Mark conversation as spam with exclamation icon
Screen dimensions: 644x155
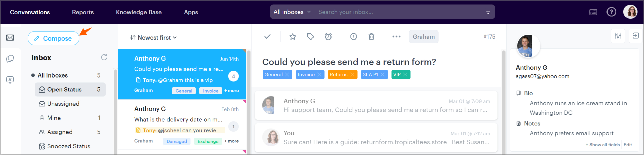point(354,37)
